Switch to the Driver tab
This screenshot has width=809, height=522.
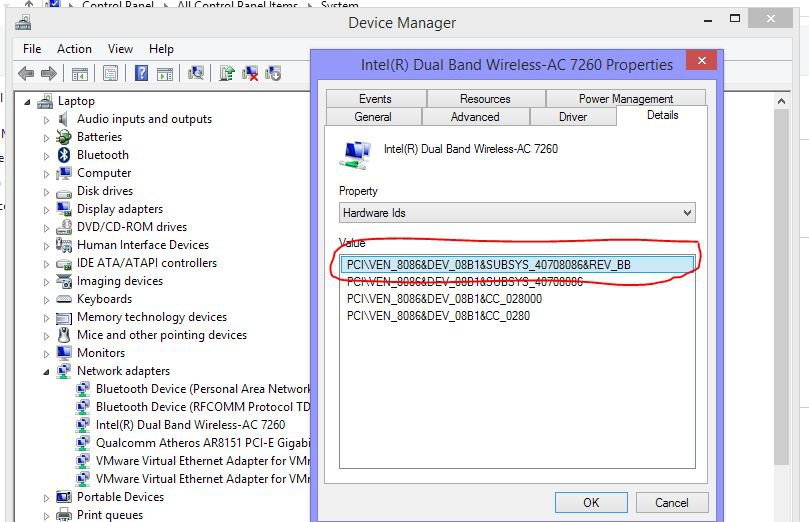[x=573, y=117]
